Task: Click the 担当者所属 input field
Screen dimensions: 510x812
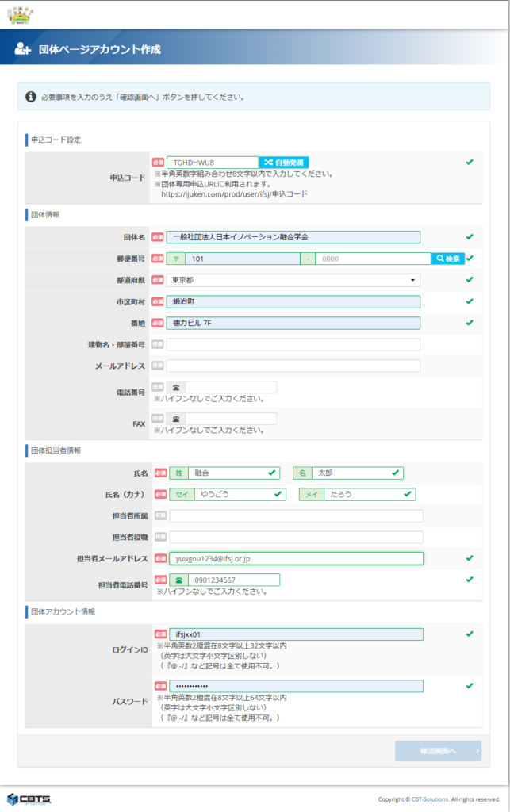Action: click(x=295, y=516)
